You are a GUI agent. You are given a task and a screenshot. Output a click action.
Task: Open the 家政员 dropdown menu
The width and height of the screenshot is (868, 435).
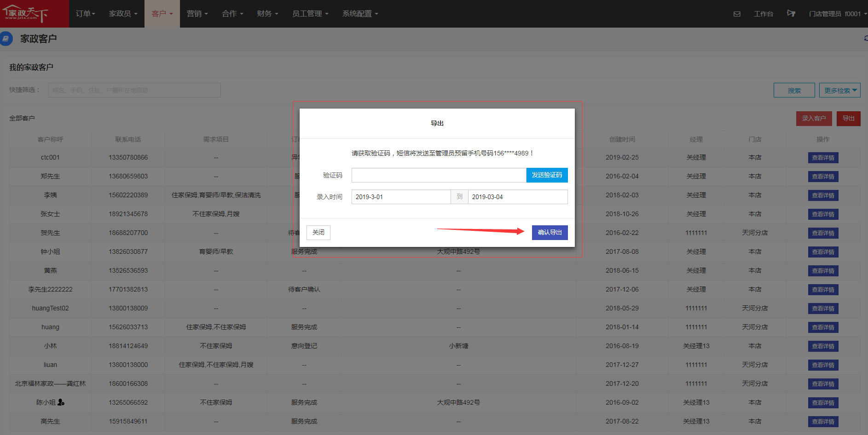click(x=123, y=14)
